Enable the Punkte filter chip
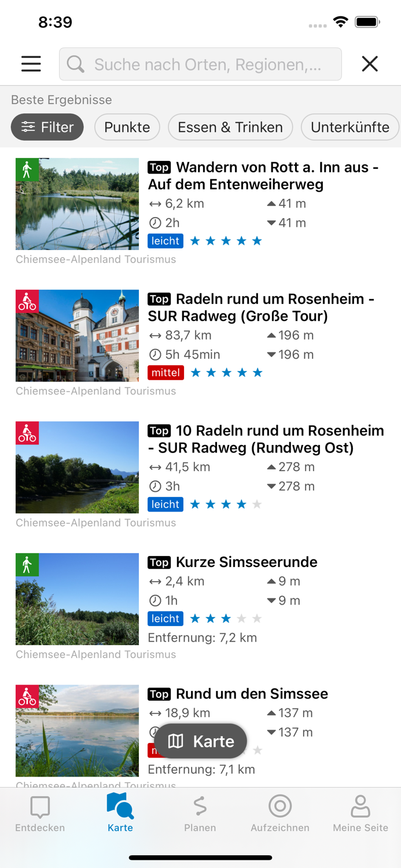This screenshot has height=868, width=401. pyautogui.click(x=127, y=127)
